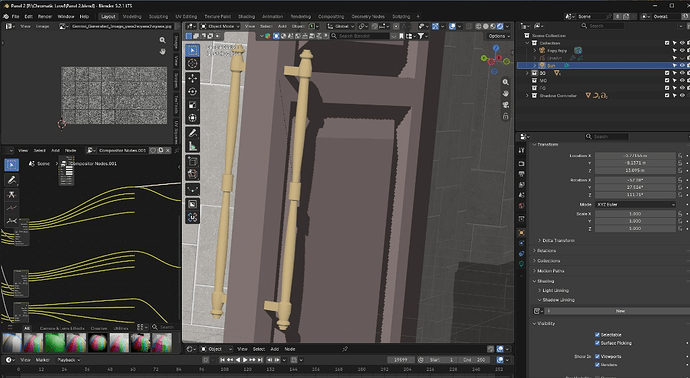Image resolution: width=690 pixels, height=378 pixels.
Task: Click the Search field in Outliner
Action: (602, 26)
